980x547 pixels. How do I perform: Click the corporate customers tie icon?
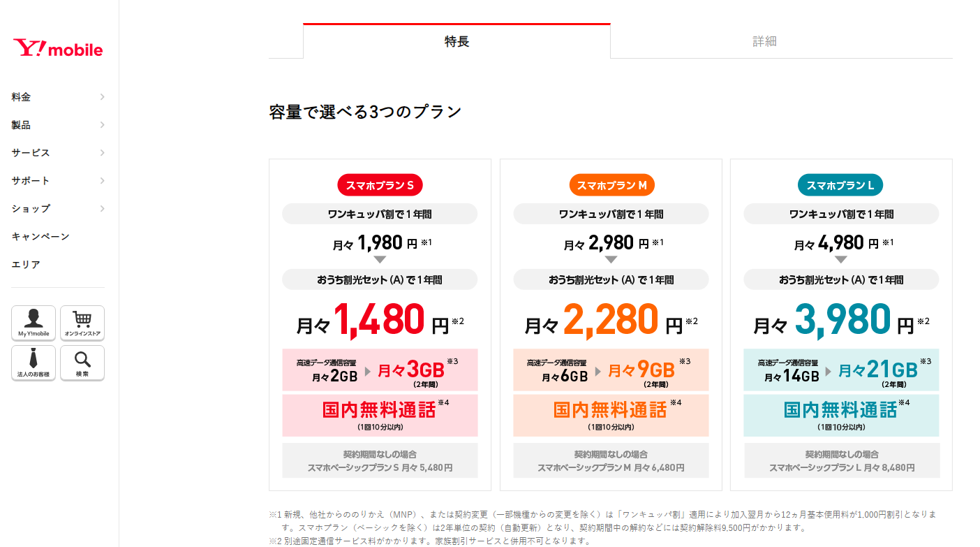(34, 363)
